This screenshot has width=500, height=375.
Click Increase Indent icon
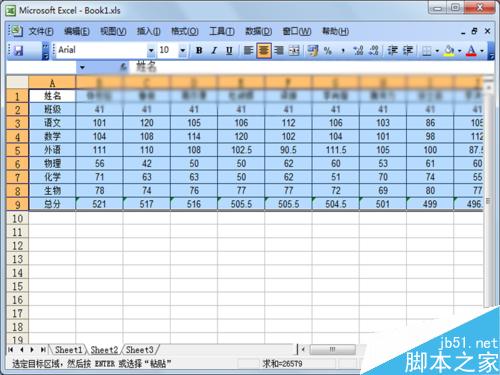coord(408,50)
